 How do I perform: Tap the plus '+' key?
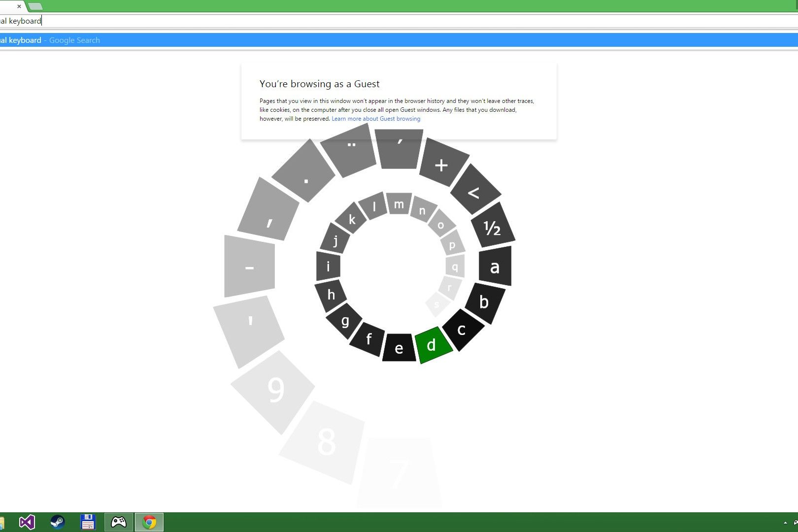tap(443, 164)
